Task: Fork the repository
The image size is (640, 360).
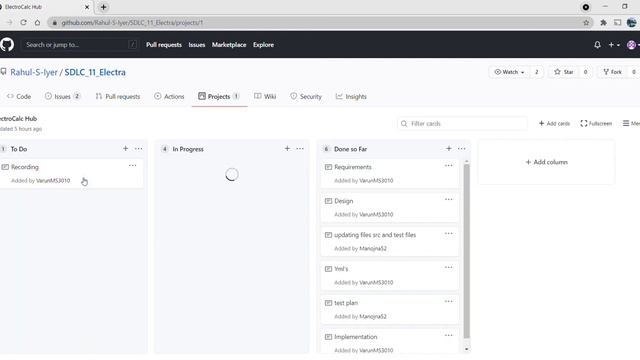Action: [613, 72]
